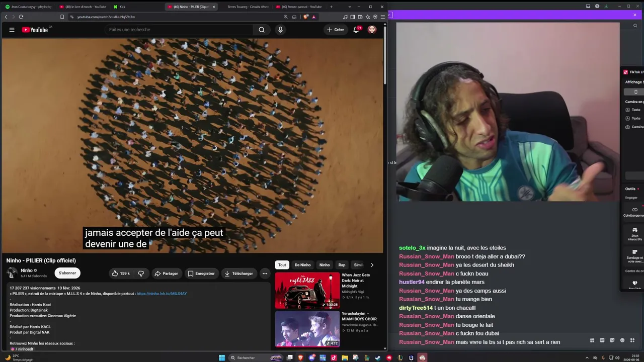The height and width of the screenshot is (362, 644).
Task: Open Cohébergement tool in TikTok panel
Action: (x=634, y=212)
